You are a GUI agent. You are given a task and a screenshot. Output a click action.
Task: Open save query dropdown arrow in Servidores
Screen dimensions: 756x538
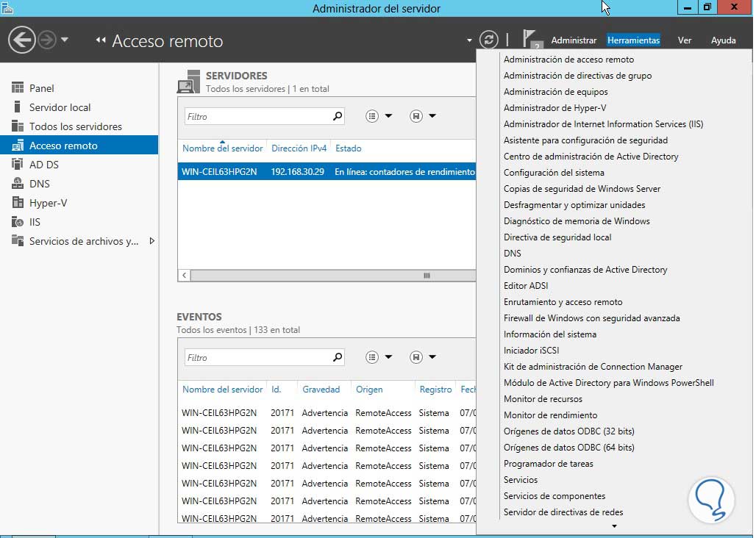[432, 116]
